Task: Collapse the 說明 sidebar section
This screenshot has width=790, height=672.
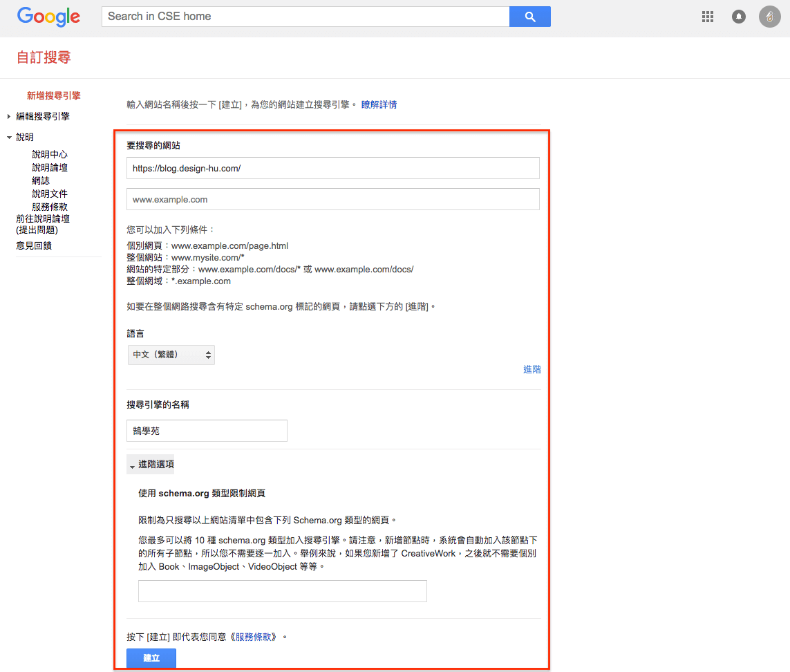Action: (x=24, y=137)
